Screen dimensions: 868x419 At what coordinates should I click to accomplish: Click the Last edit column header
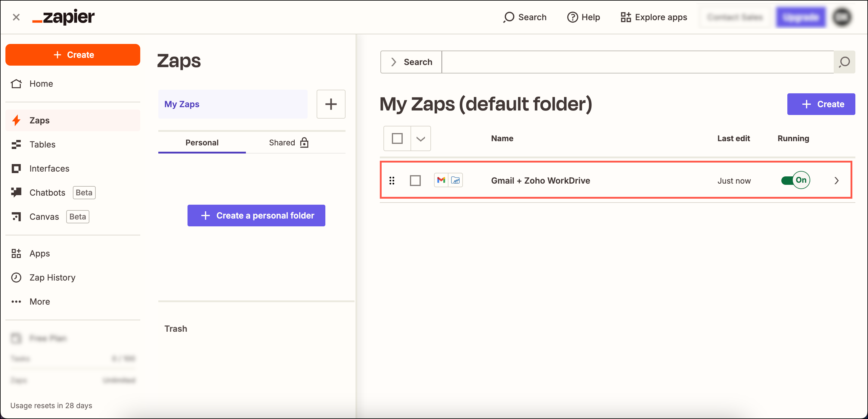pos(733,138)
